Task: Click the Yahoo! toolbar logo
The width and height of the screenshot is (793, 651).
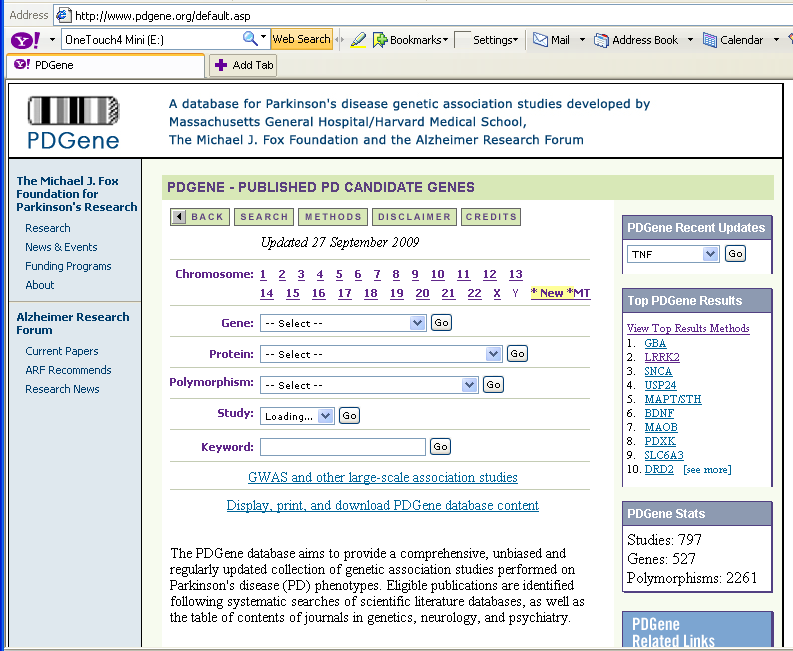Action: [x=25, y=40]
